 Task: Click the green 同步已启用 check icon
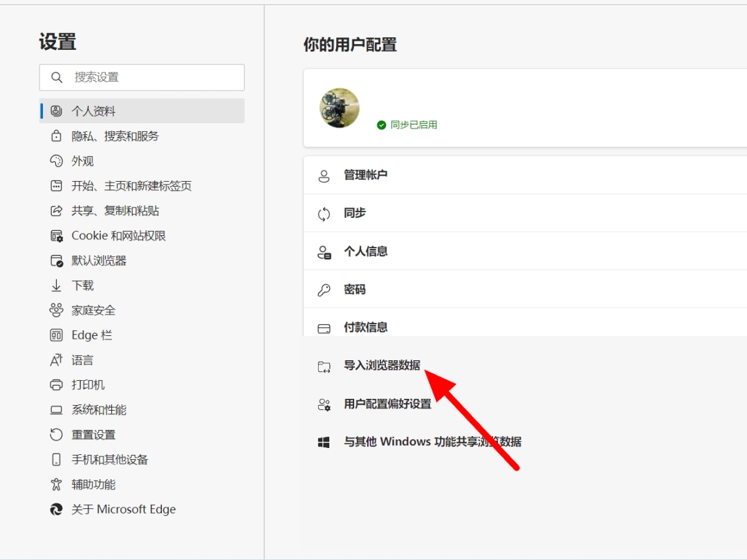coord(381,125)
